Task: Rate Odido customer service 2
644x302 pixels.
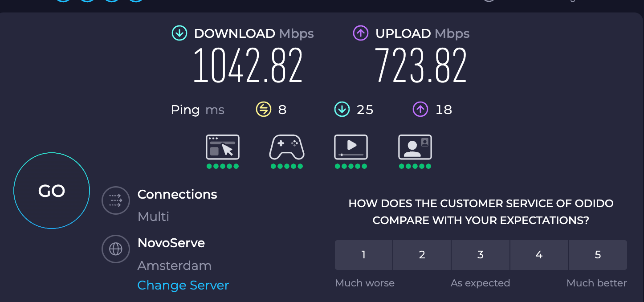Action: [x=422, y=255]
